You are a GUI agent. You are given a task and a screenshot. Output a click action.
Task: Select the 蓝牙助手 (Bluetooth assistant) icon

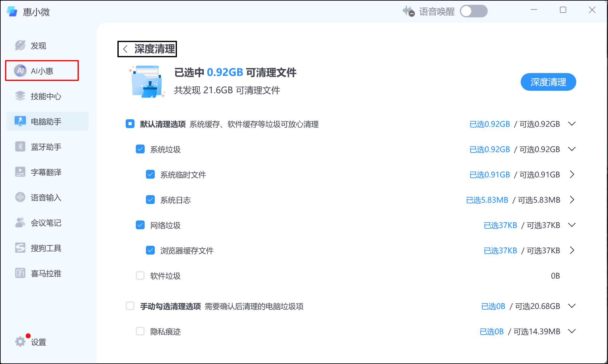click(46, 146)
